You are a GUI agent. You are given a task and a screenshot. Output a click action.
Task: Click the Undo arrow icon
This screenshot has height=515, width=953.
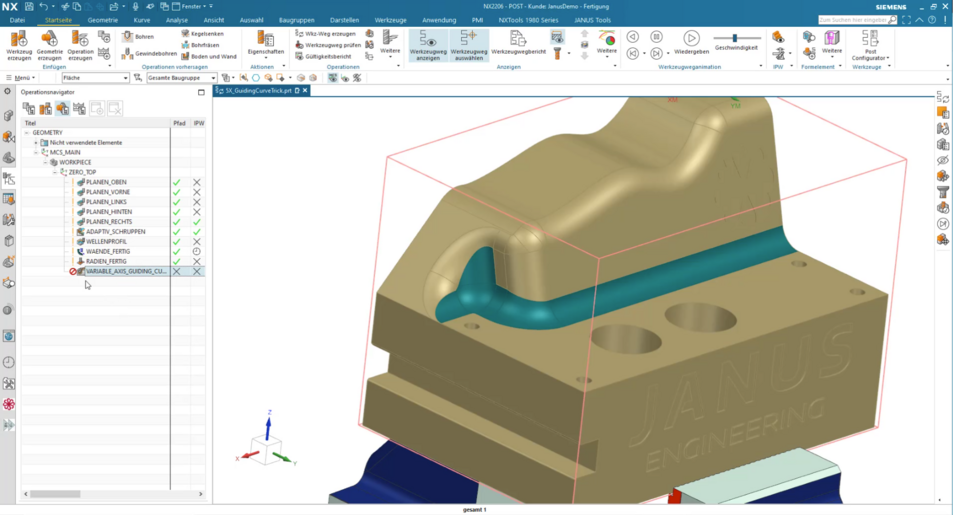coord(43,6)
